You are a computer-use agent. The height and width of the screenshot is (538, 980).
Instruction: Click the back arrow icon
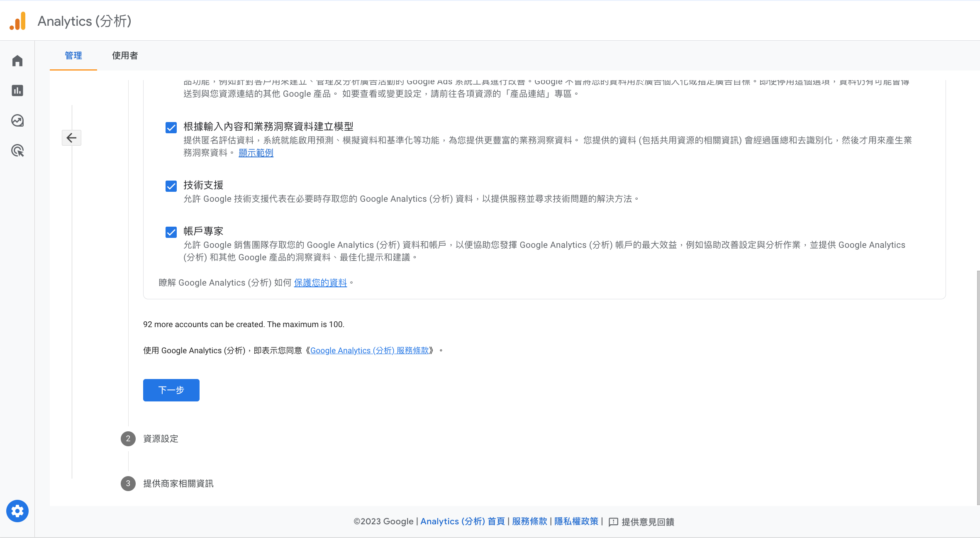click(71, 138)
